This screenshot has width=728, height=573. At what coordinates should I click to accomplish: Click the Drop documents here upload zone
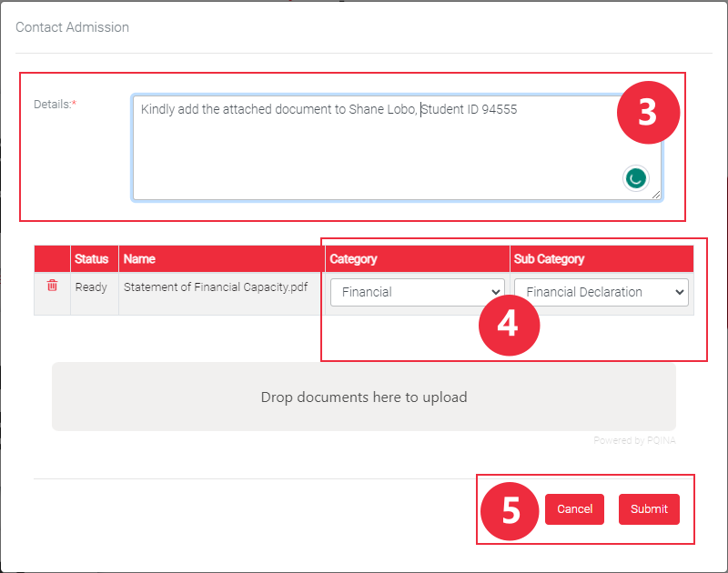click(364, 397)
